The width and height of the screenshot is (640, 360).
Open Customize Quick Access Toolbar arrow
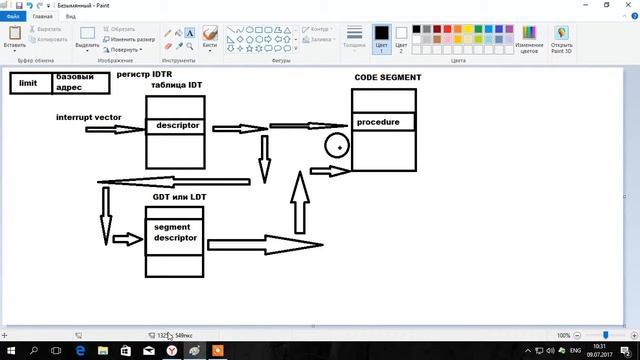[x=49, y=6]
